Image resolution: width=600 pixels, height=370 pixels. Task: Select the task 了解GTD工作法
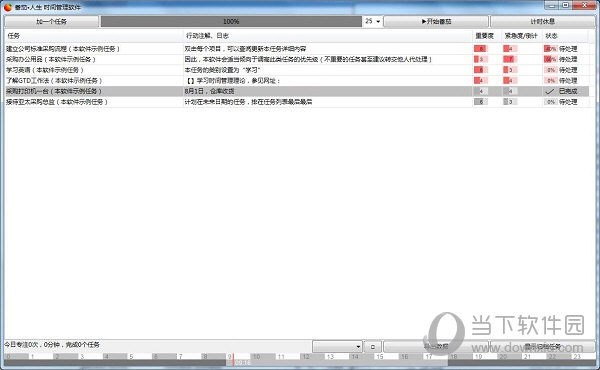[x=54, y=81]
